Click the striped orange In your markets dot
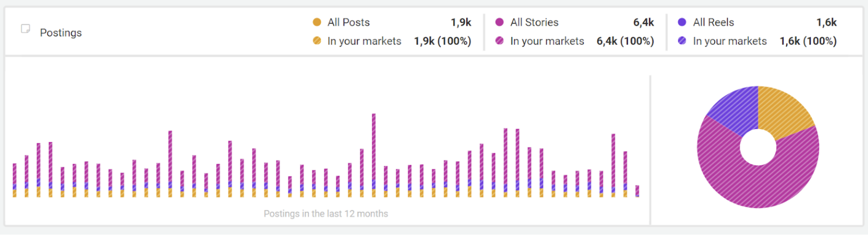This screenshot has height=236, width=868. coord(317,41)
